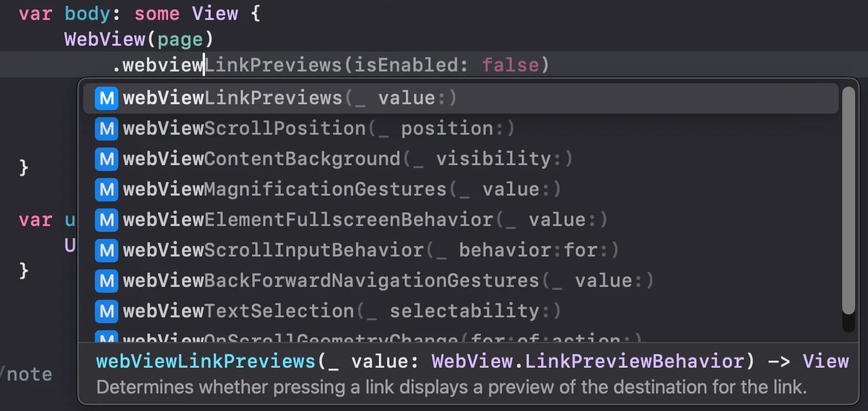
Task: Choose webViewTextSelection(_ selectability:) suggestion
Action: (460, 311)
